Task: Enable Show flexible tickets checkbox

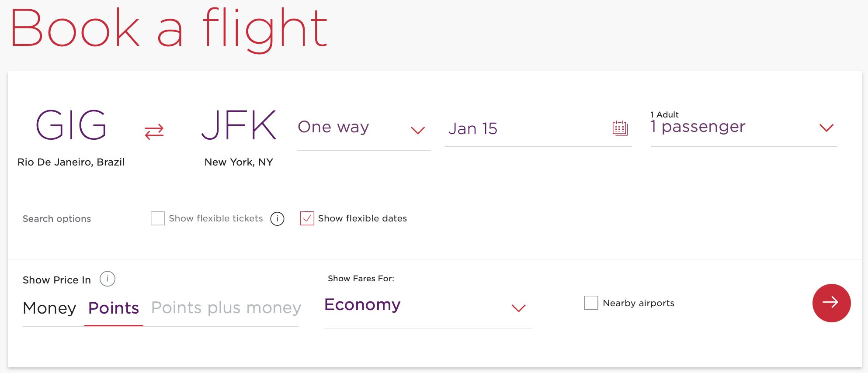Action: 158,218
